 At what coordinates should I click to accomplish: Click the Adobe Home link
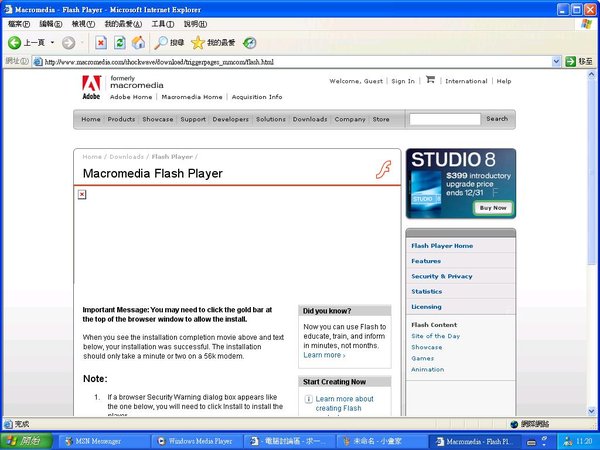pyautogui.click(x=131, y=97)
